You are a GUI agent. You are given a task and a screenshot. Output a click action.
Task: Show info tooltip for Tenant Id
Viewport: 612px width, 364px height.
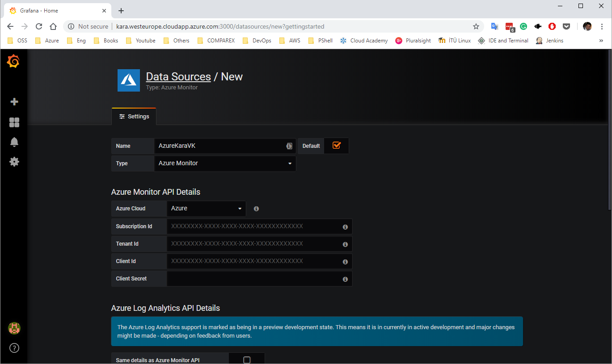(345, 244)
